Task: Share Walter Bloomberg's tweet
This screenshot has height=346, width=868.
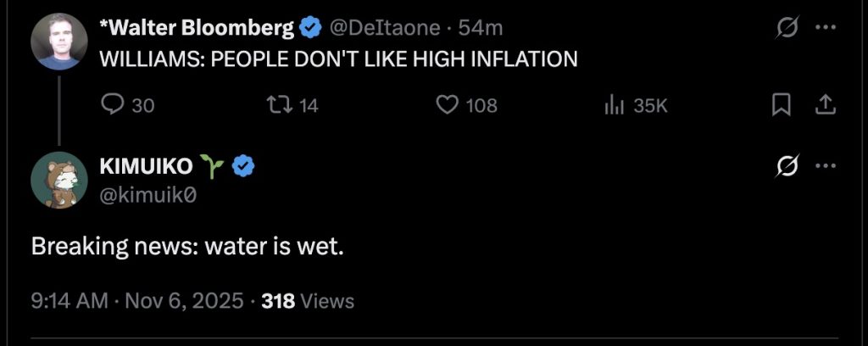Action: 825,105
